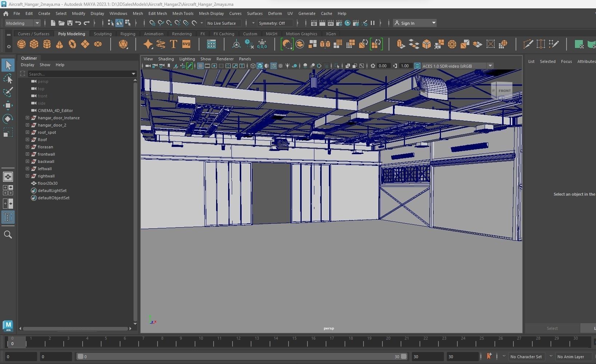
Task: Activate the Move tool
Action: (8, 105)
